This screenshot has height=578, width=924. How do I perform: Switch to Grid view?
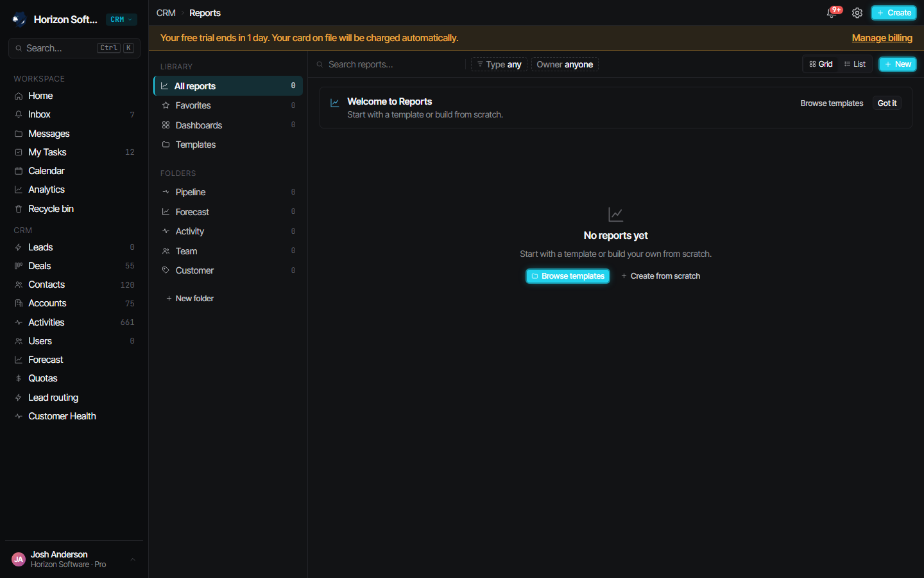tap(821, 64)
